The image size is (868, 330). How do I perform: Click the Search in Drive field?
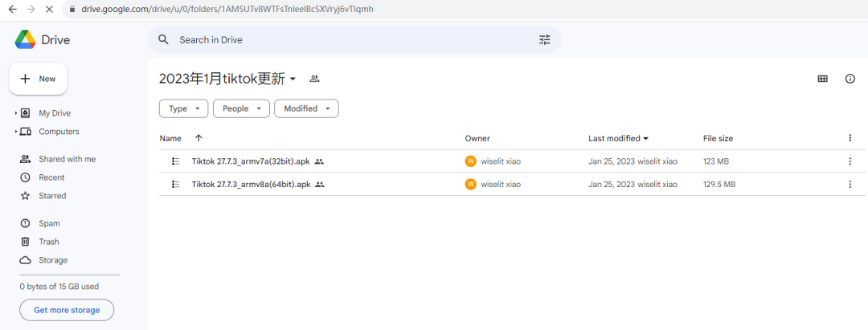354,40
